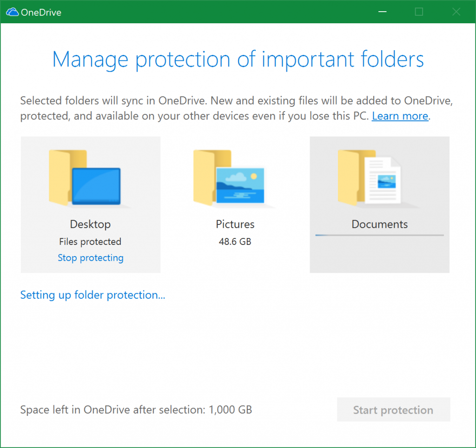Select the Pictures folder icon
476x448 pixels.
[x=230, y=178]
